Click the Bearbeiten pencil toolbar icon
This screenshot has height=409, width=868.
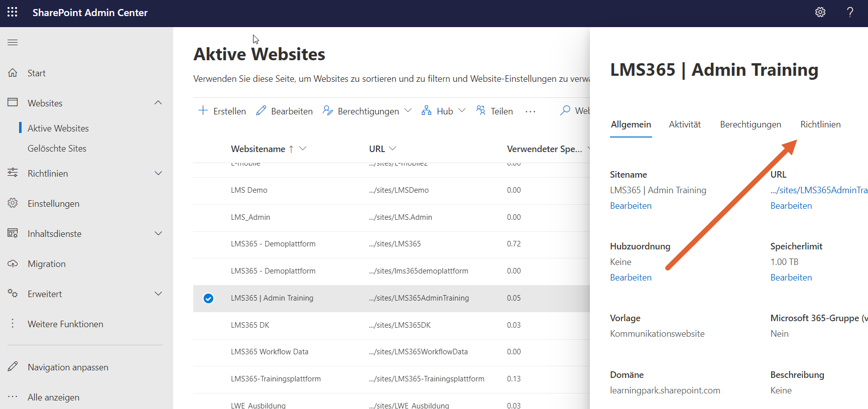261,110
